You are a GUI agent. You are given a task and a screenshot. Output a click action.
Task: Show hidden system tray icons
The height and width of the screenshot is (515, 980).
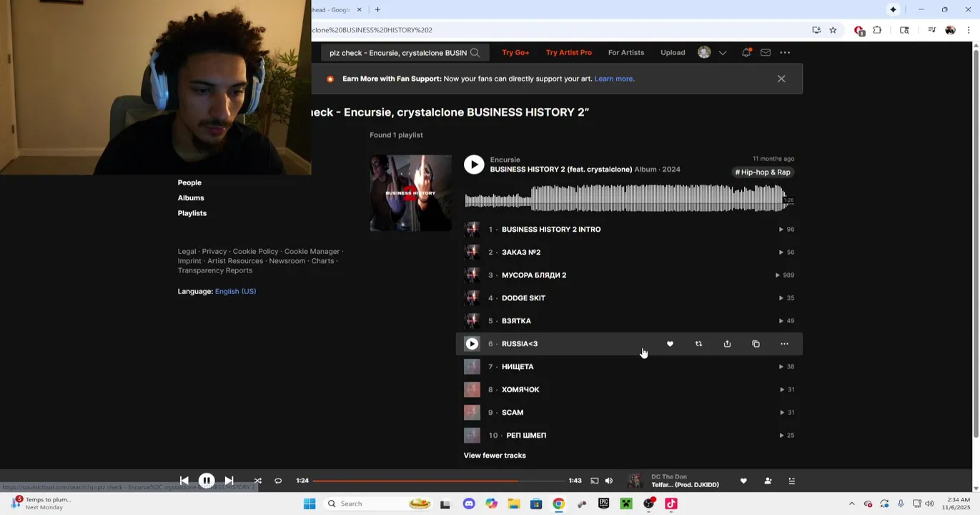click(851, 504)
